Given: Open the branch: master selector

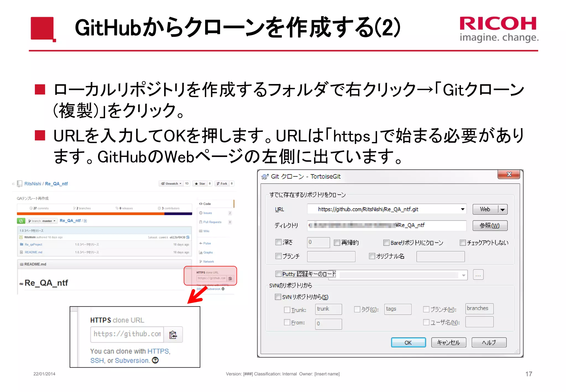Looking at the screenshot, I should (42, 221).
